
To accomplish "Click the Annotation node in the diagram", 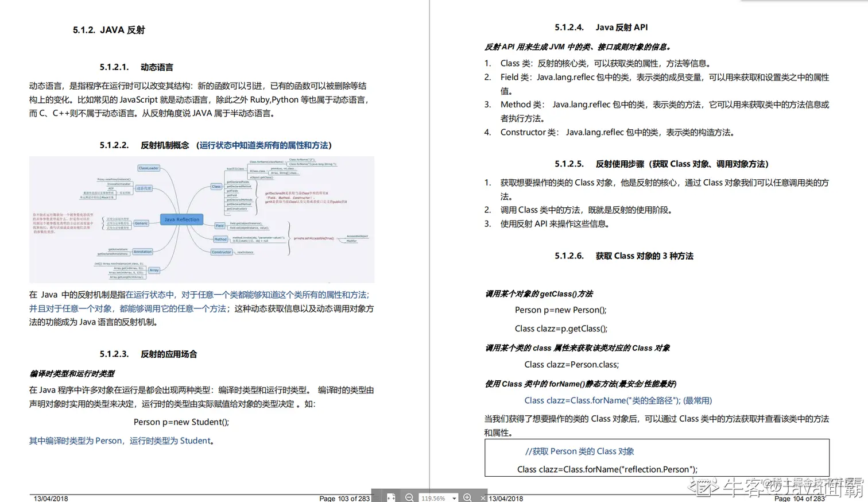I will [142, 252].
